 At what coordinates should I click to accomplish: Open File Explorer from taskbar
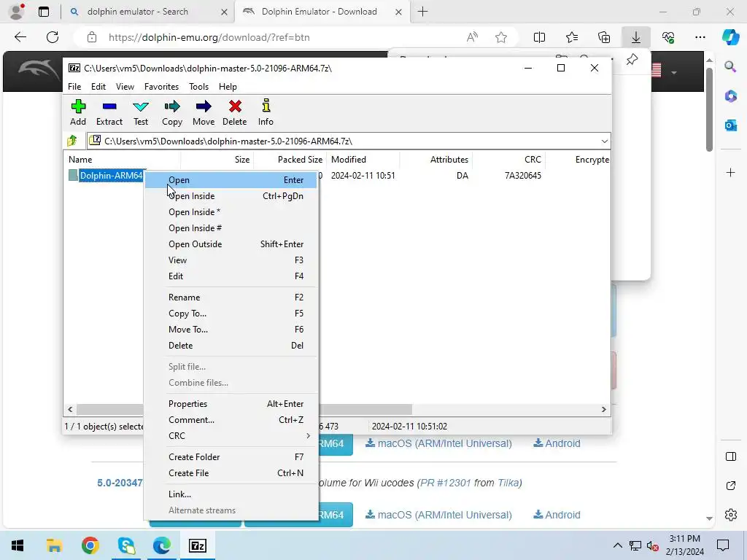54,545
